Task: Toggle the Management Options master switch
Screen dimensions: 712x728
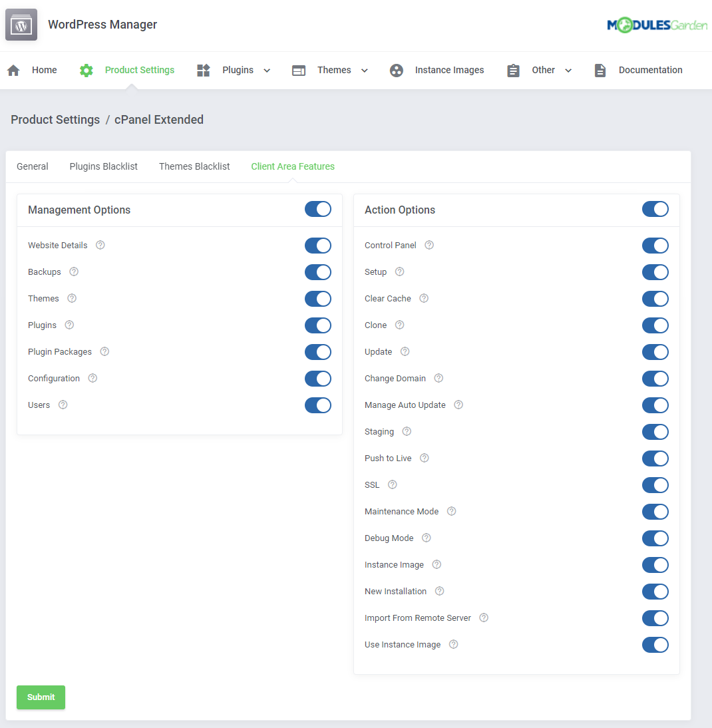Action: point(318,210)
